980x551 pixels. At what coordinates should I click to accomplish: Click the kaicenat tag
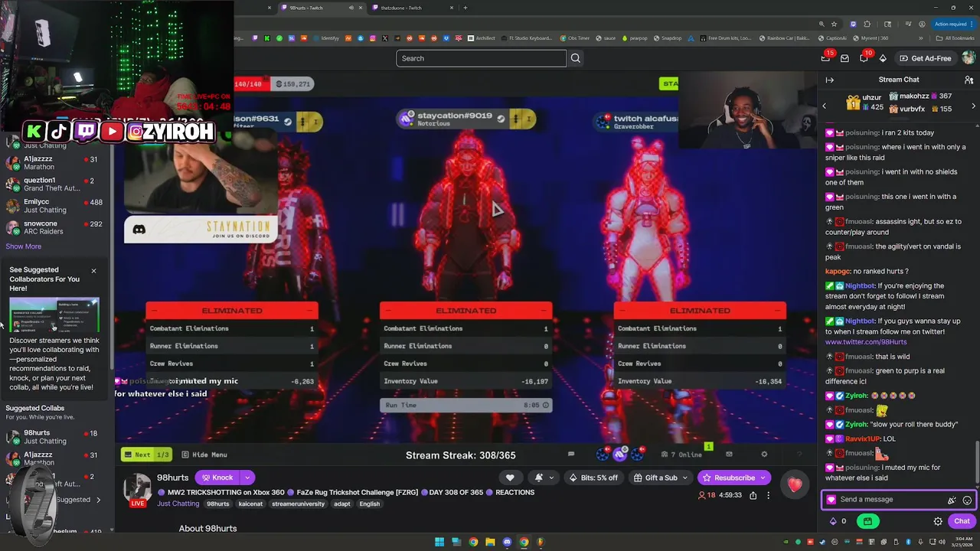click(x=250, y=504)
